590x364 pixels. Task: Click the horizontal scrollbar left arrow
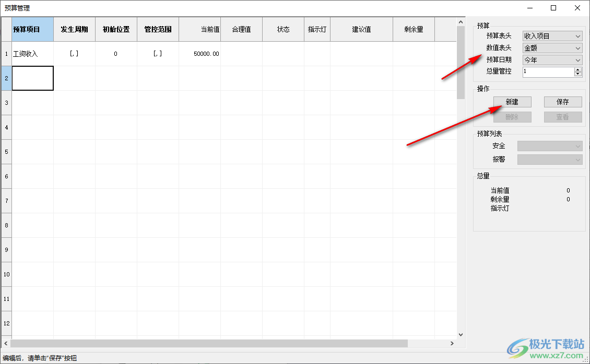[x=6, y=343]
